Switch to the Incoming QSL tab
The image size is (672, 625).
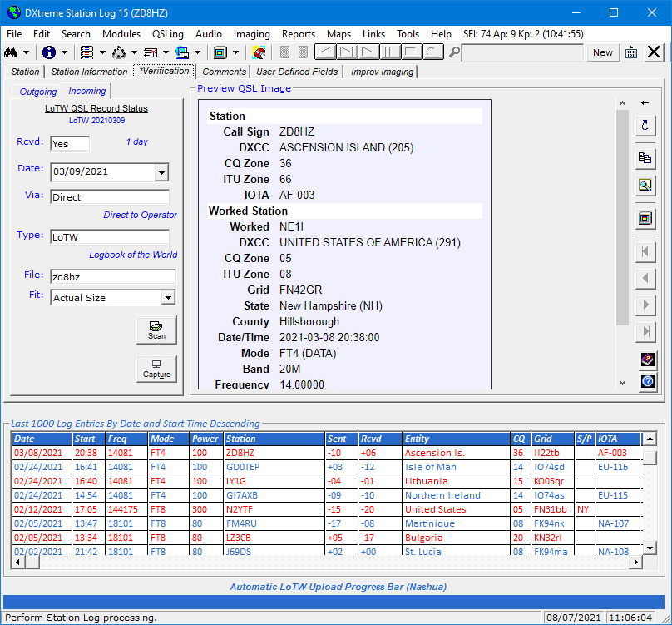click(87, 92)
